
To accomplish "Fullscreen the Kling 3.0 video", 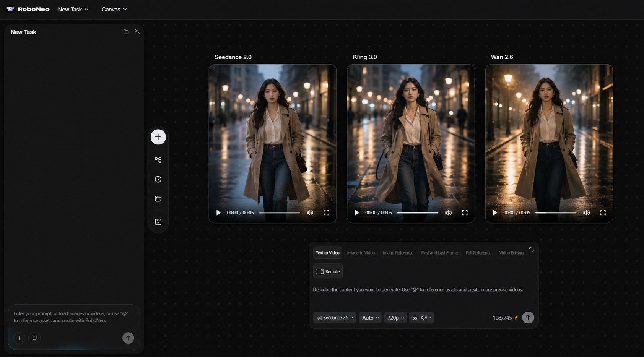I will 465,213.
